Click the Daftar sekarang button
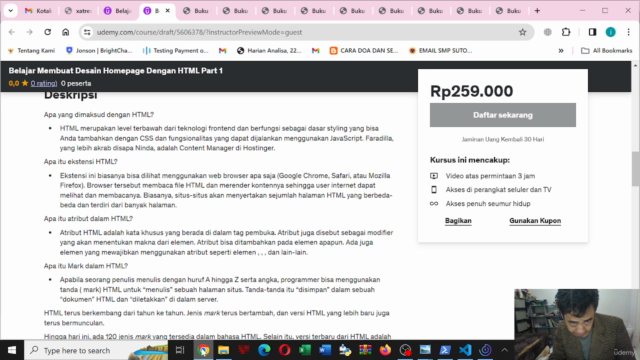The image size is (640, 360). (x=503, y=115)
